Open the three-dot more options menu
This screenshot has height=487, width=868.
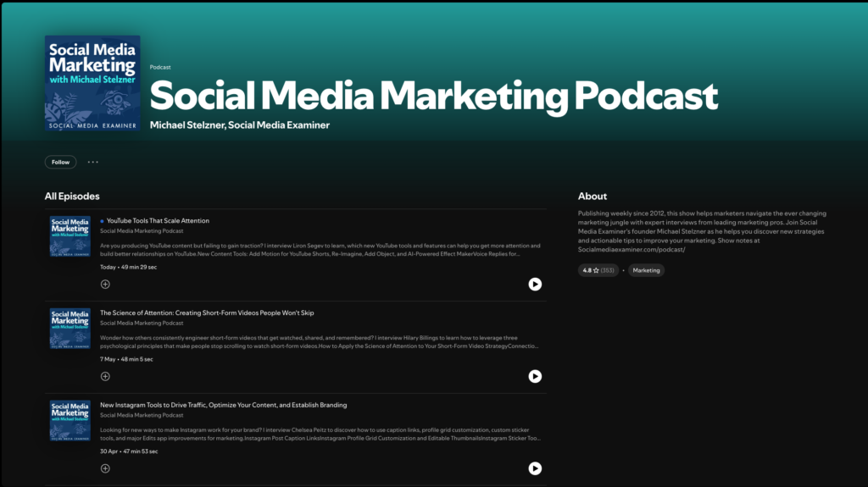(92, 162)
